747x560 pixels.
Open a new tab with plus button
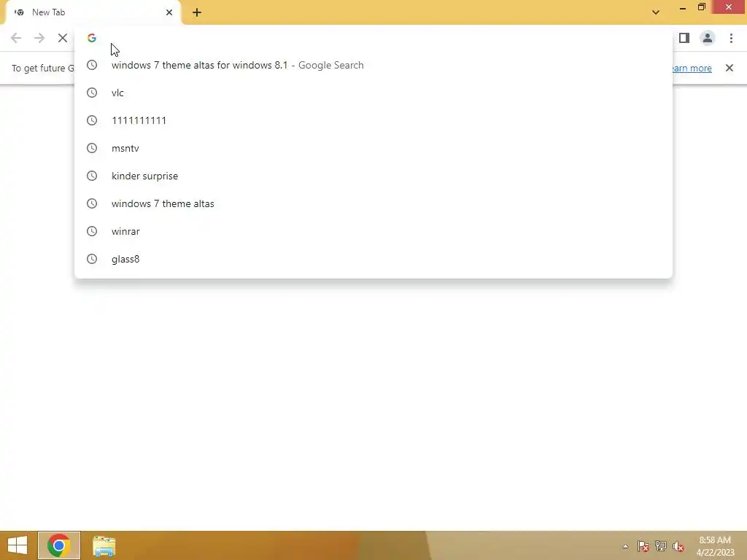tap(197, 12)
